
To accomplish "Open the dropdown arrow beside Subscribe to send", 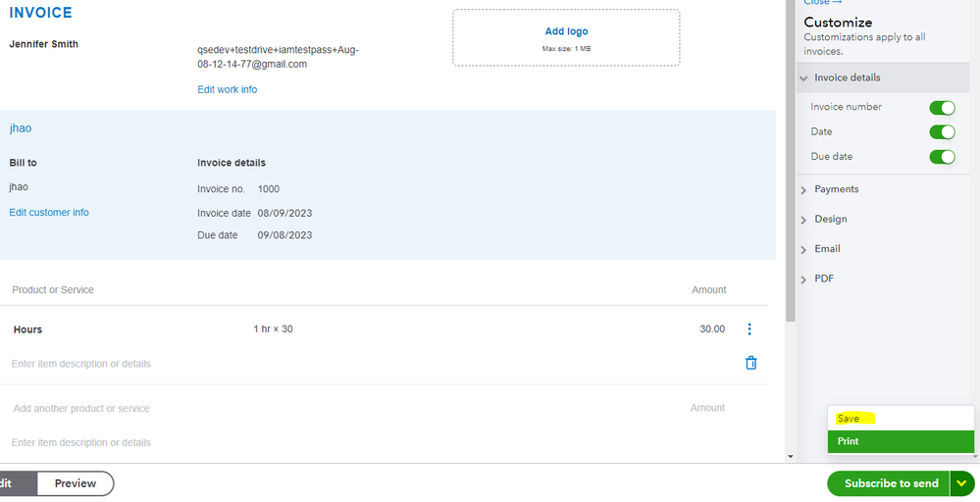I will pos(962,483).
